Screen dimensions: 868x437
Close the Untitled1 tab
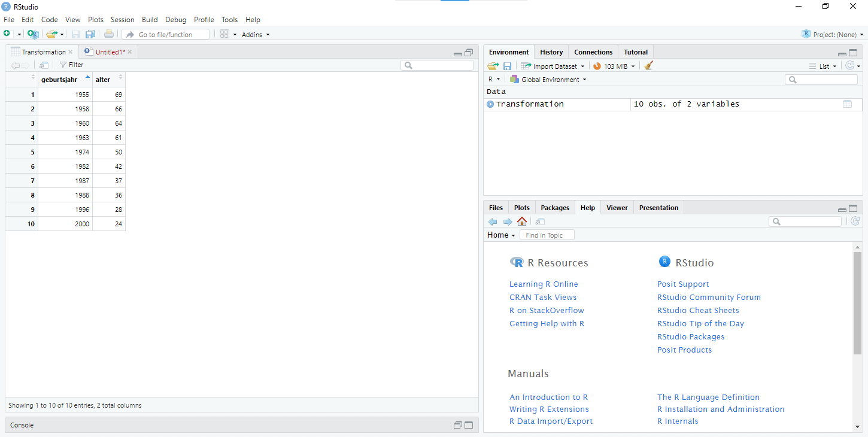point(129,52)
